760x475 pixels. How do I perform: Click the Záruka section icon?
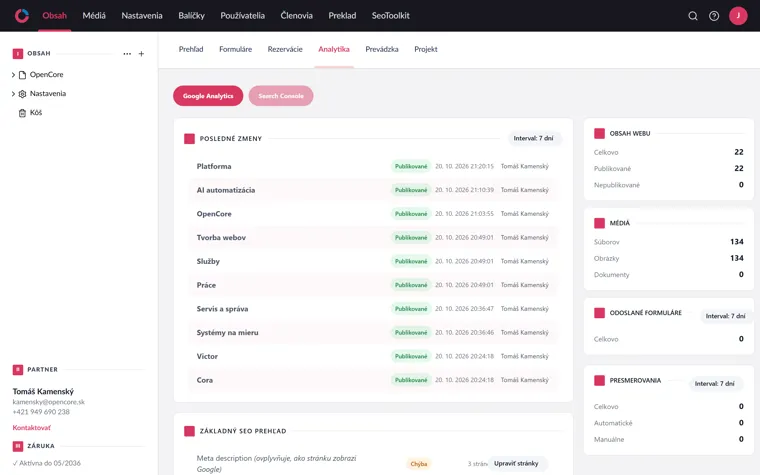[18, 446]
